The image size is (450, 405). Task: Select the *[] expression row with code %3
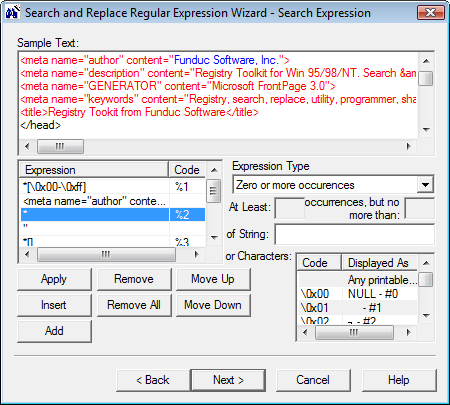(x=113, y=241)
